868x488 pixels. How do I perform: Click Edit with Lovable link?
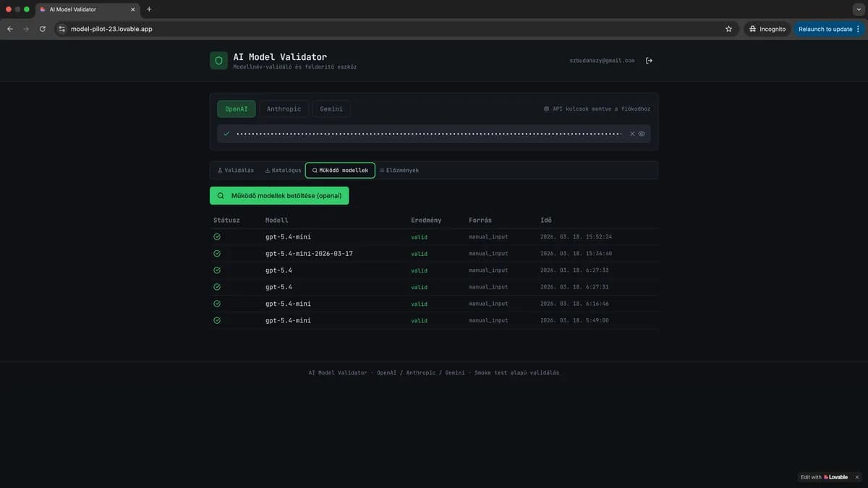click(x=824, y=477)
